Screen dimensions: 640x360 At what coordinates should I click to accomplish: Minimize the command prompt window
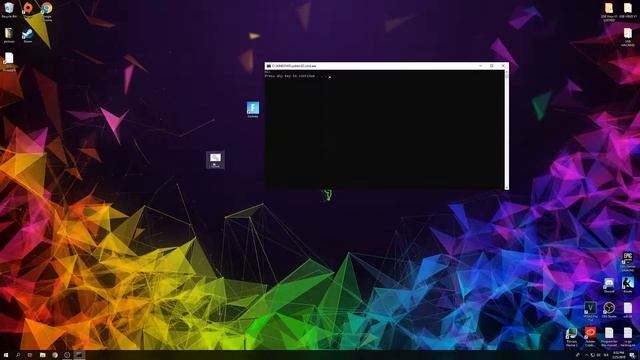coord(480,65)
